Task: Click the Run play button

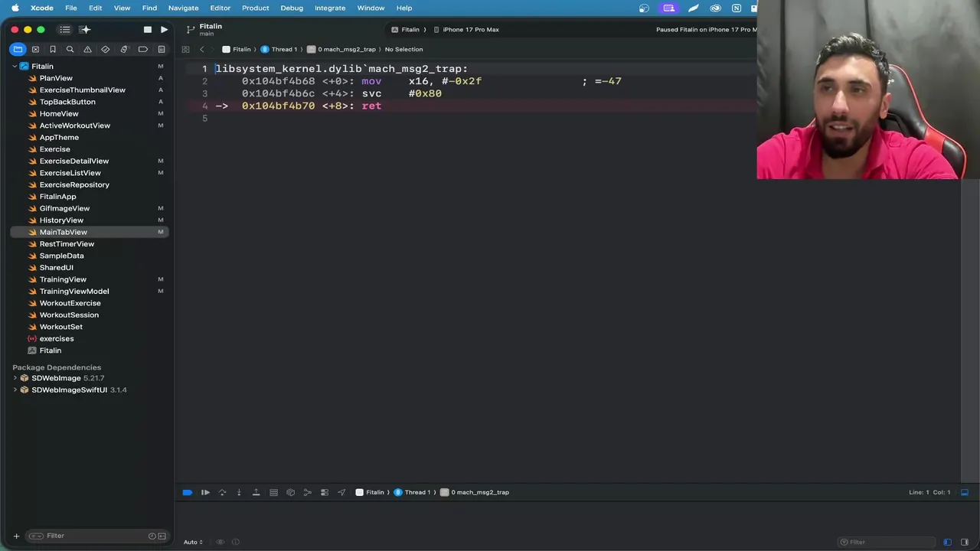Action: pyautogui.click(x=164, y=30)
